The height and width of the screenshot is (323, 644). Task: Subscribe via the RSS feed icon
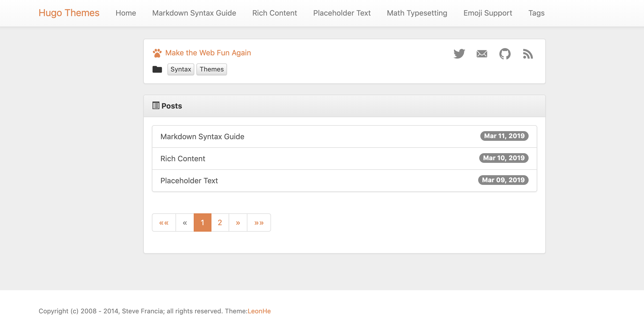pyautogui.click(x=528, y=54)
